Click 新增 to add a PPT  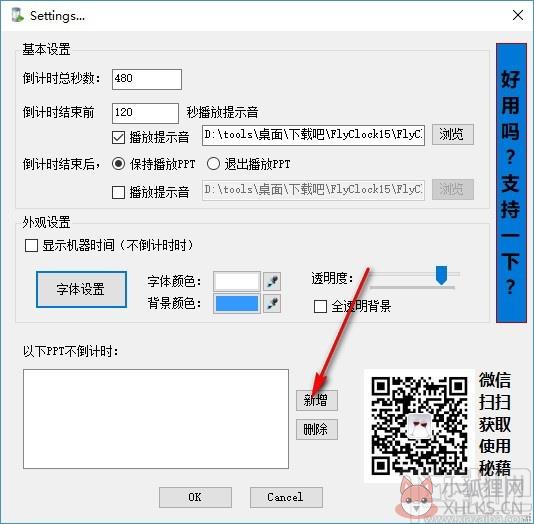pyautogui.click(x=317, y=400)
